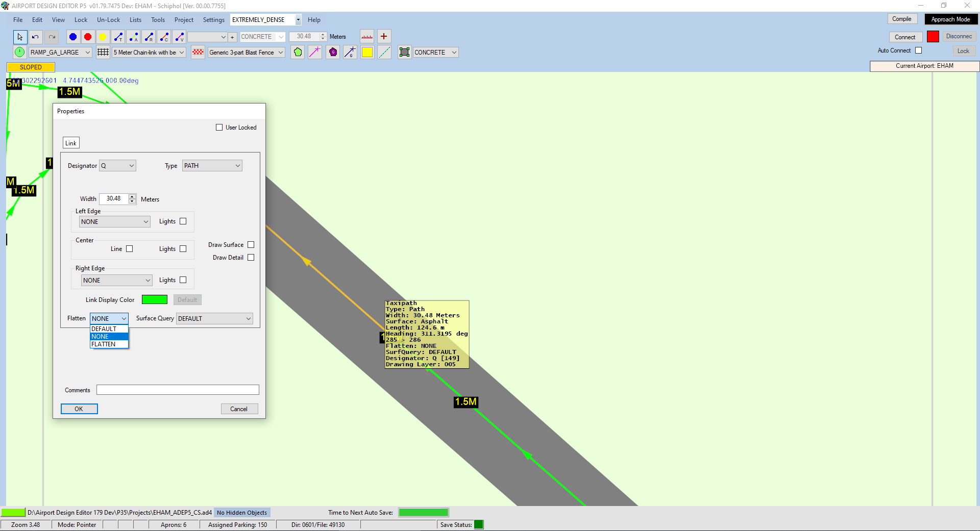Click the blast fence checkered icon
Viewport: 980px width, 531px height.
[198, 52]
